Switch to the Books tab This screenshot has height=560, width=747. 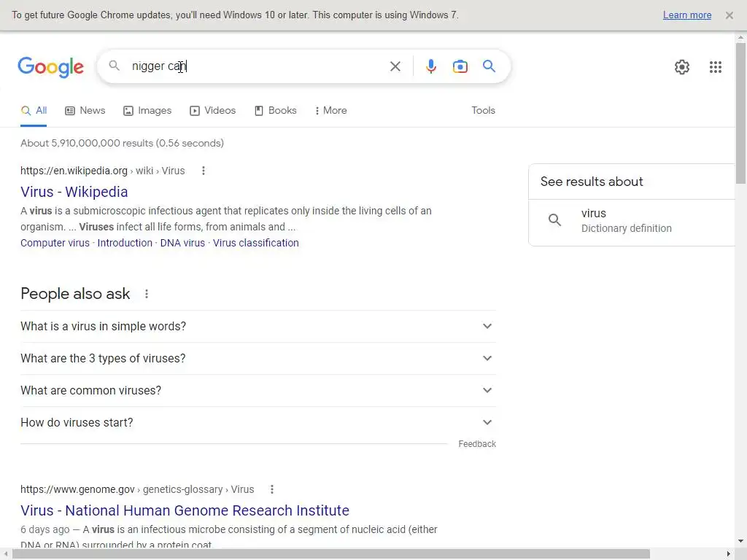tap(275, 111)
